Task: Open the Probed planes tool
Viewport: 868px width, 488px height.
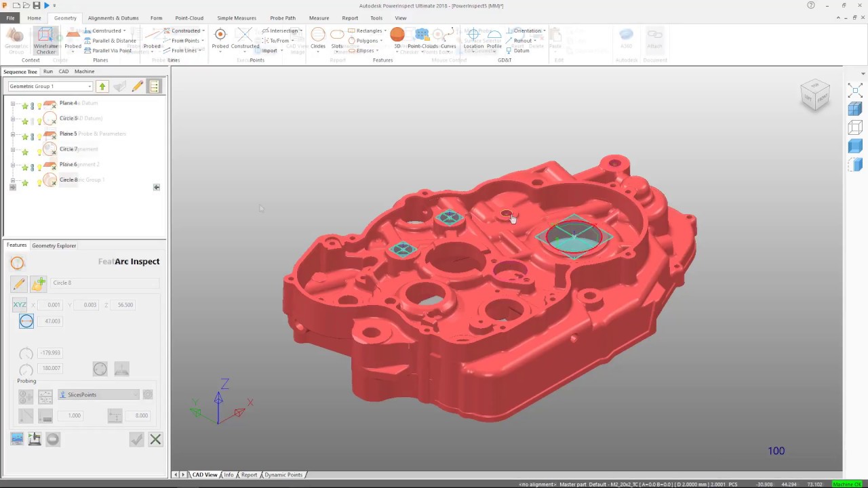Action: tap(73, 39)
